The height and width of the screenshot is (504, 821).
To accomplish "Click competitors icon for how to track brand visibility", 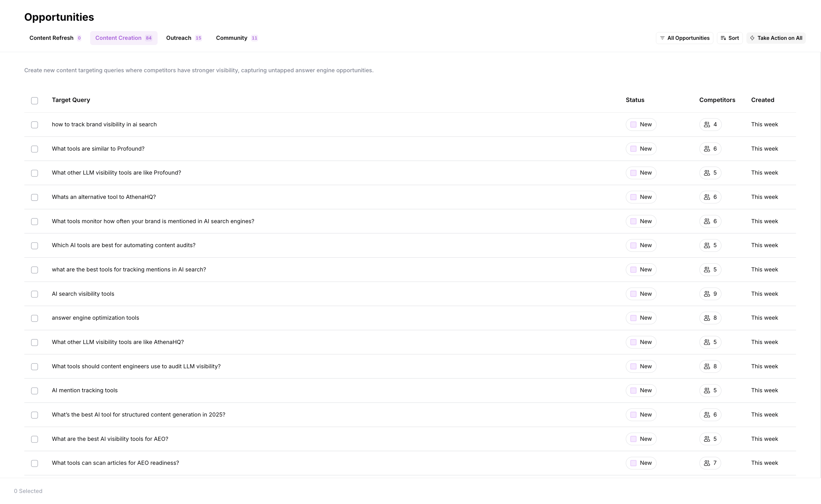I will click(x=707, y=125).
